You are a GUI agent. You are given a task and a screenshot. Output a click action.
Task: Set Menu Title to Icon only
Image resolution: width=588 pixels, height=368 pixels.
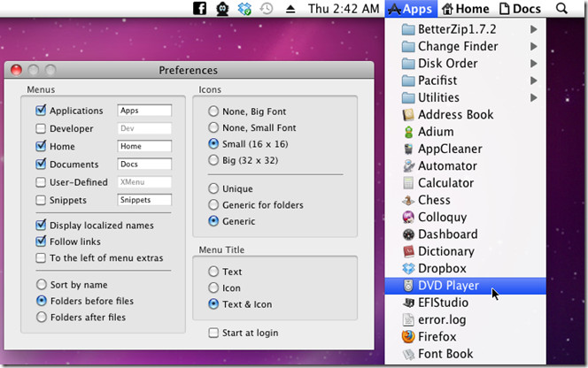[x=213, y=287]
